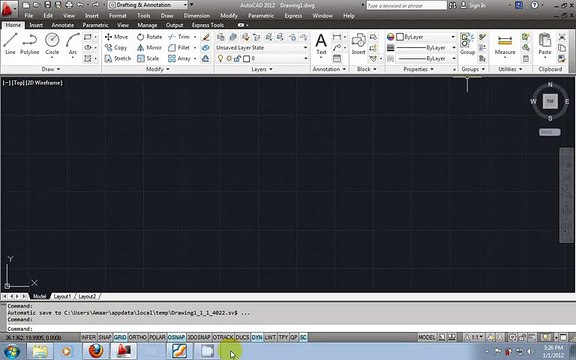
Task: Switch to the Manage ribbon tab
Action: [x=147, y=25]
